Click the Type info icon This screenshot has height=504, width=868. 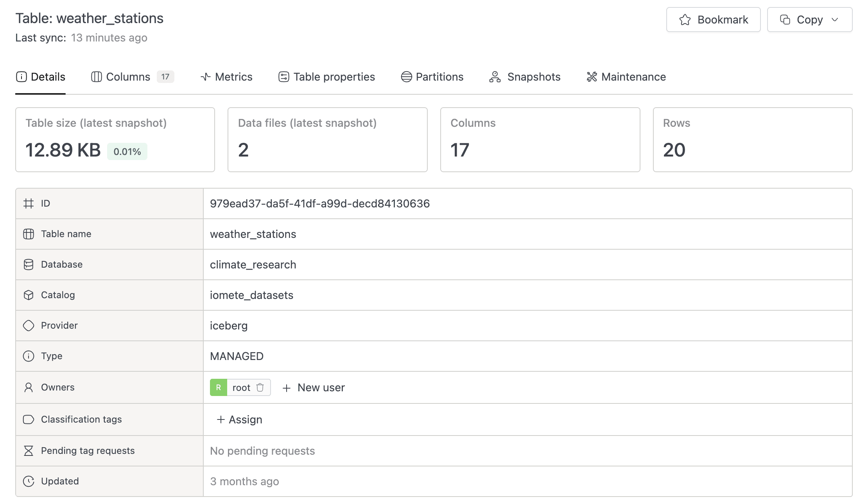29,356
